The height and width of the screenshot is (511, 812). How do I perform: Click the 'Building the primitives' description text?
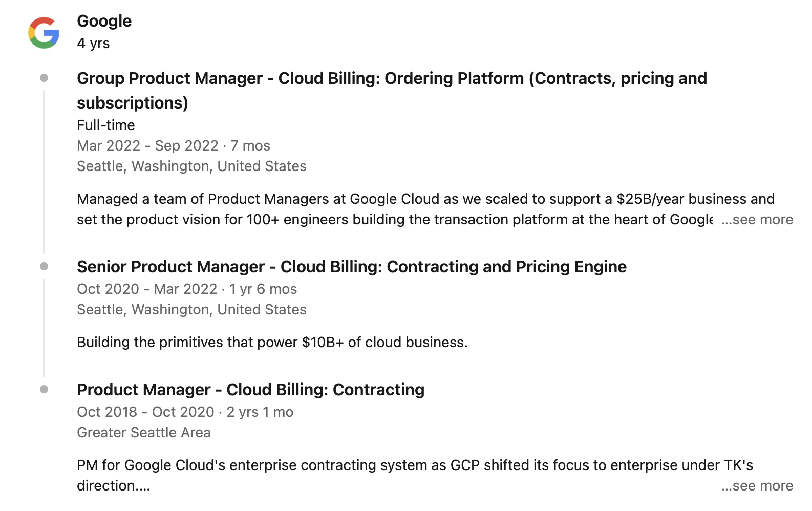pyautogui.click(x=272, y=343)
